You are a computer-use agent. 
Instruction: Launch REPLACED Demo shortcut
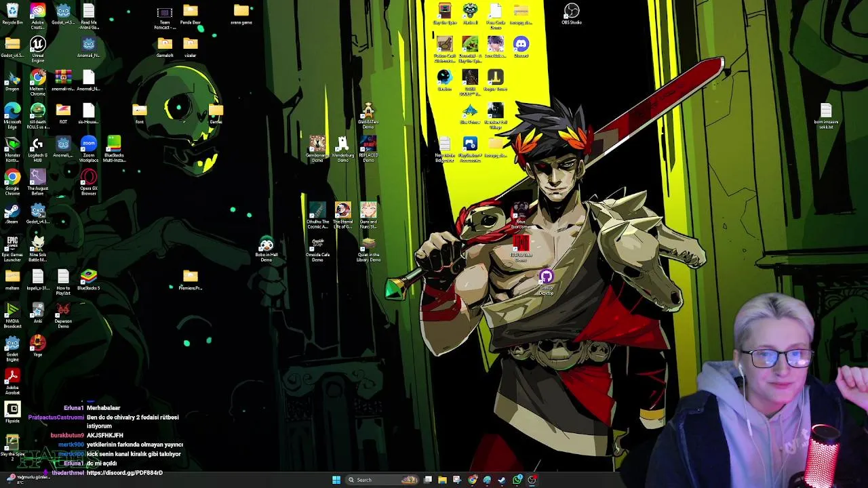tap(368, 149)
